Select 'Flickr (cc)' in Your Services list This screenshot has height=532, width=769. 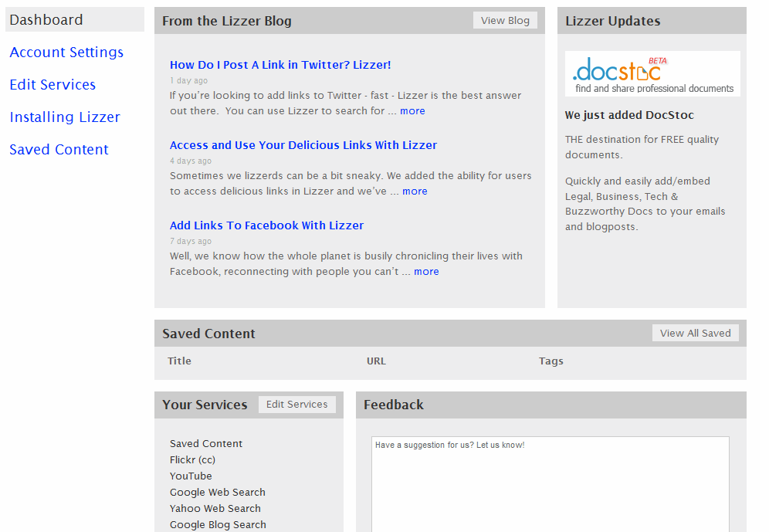pyautogui.click(x=192, y=459)
